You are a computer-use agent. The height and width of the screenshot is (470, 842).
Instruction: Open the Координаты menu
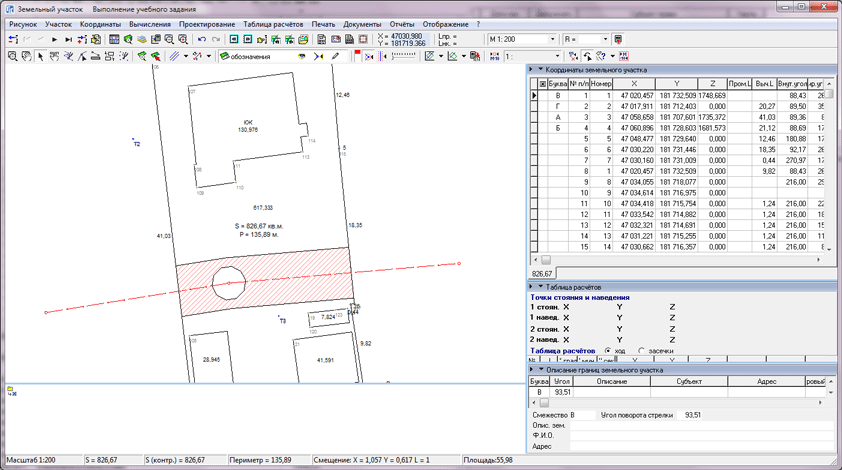click(100, 24)
